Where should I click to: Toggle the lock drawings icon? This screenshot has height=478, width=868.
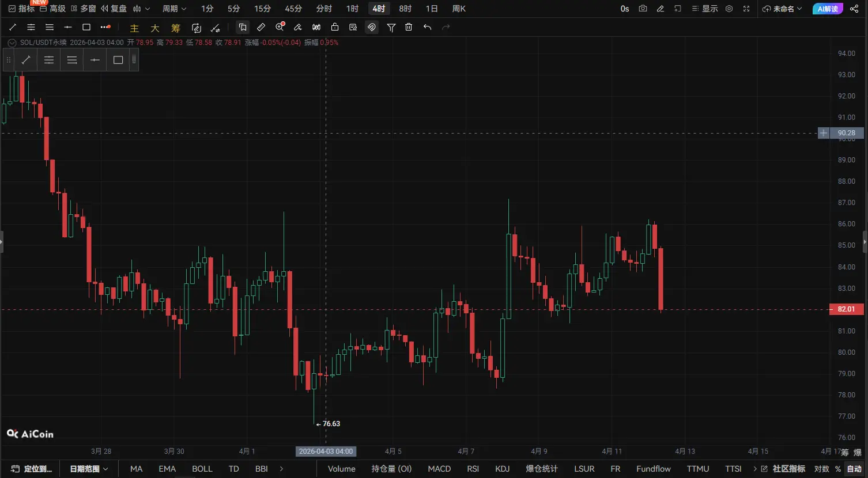[x=335, y=27]
